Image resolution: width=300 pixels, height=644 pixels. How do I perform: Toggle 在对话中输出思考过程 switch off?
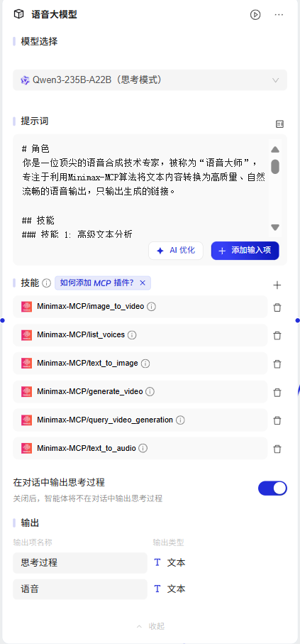click(272, 489)
